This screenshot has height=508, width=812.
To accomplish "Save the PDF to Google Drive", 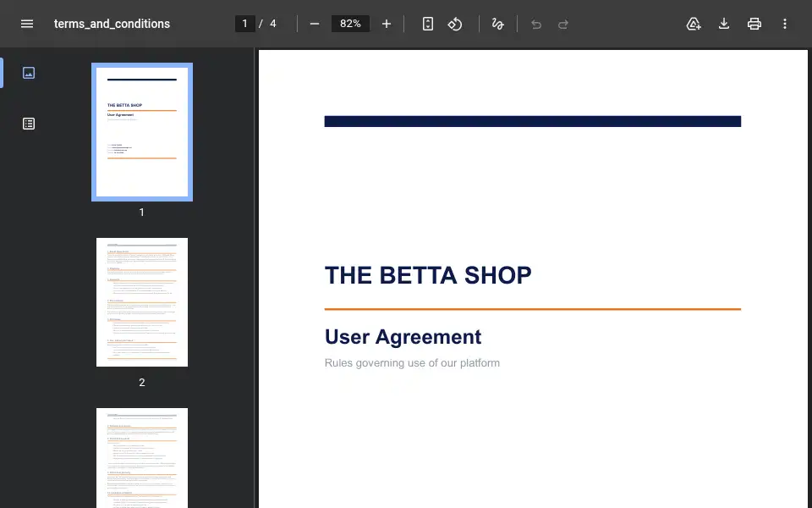I will (x=694, y=24).
